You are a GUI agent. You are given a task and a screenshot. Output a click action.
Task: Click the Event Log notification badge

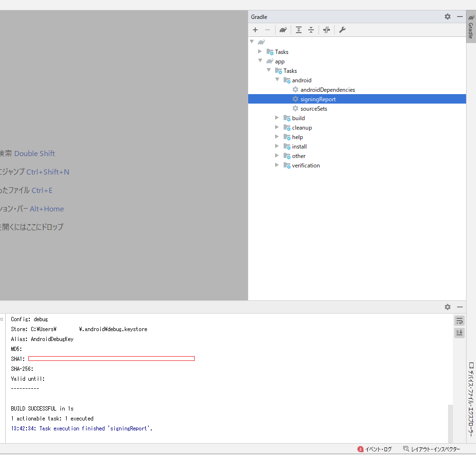click(360, 449)
